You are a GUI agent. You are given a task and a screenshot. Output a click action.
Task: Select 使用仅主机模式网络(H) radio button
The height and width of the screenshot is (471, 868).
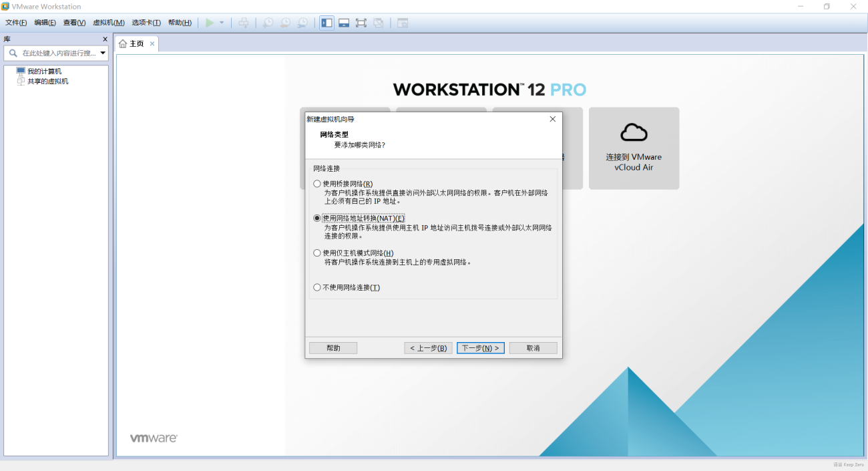(x=317, y=253)
